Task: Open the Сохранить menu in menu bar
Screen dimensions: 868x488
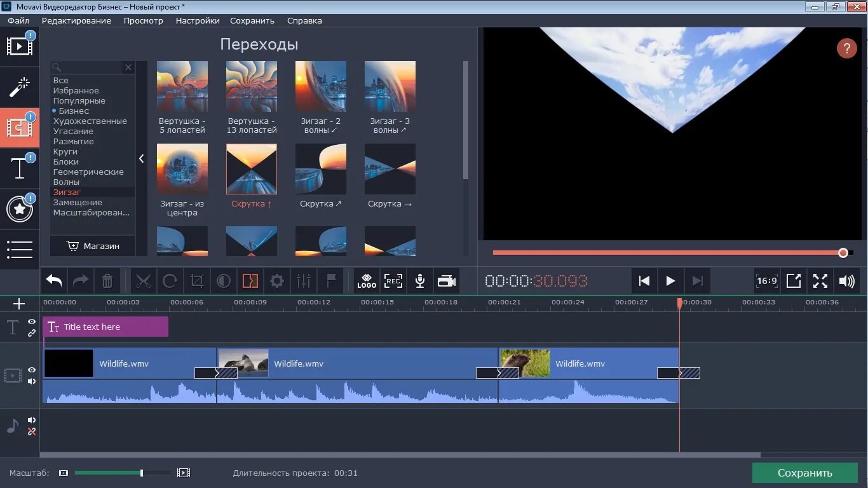Action: point(252,20)
